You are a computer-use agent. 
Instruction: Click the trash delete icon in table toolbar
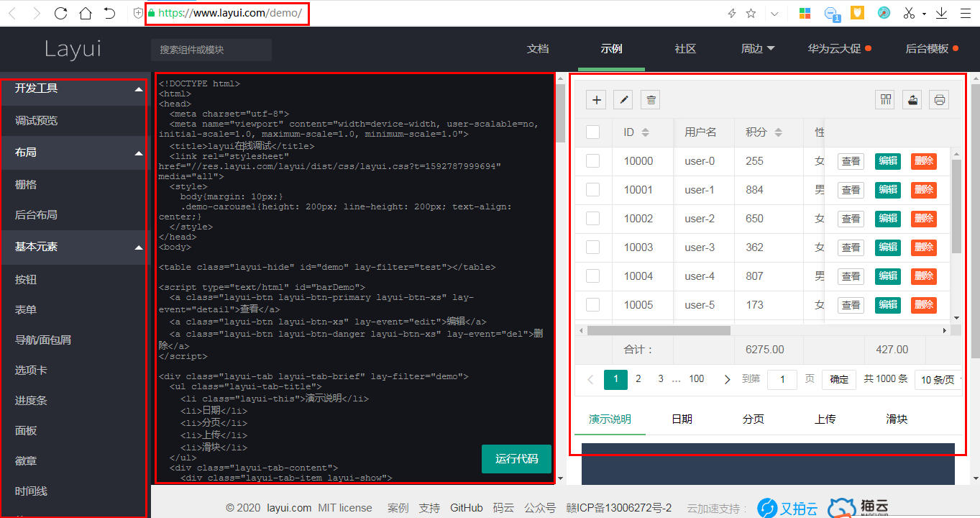tap(651, 100)
